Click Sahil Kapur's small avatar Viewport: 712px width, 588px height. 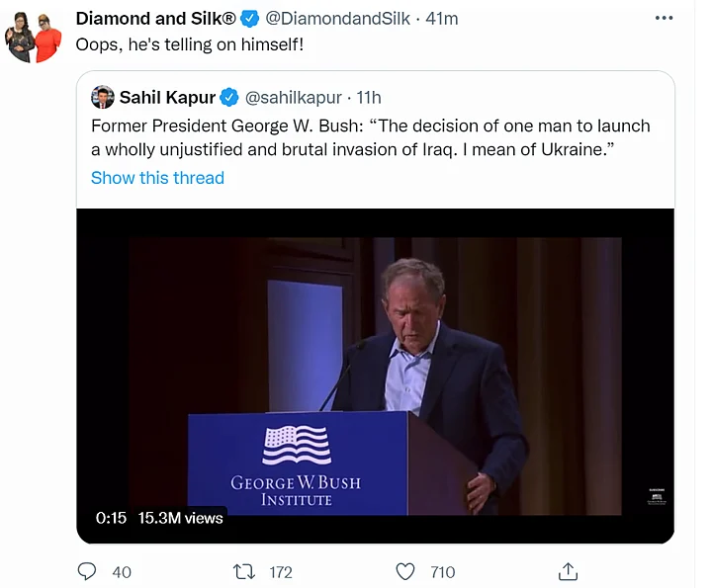[102, 97]
